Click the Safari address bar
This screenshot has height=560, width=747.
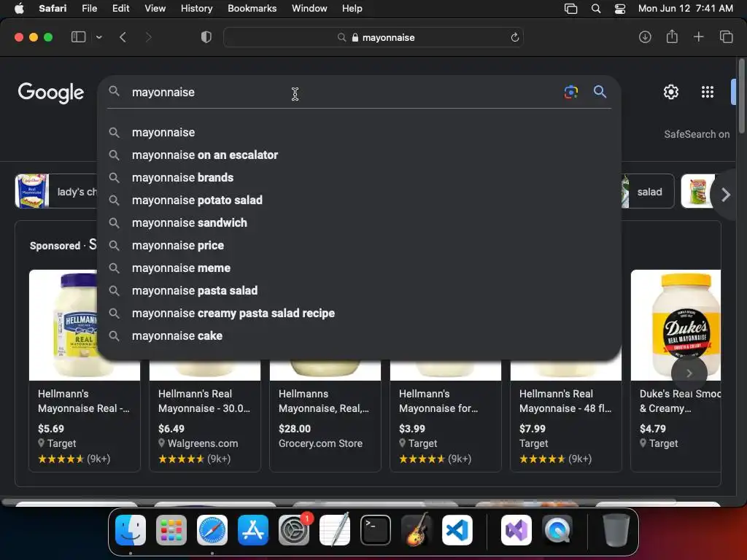[x=373, y=37]
